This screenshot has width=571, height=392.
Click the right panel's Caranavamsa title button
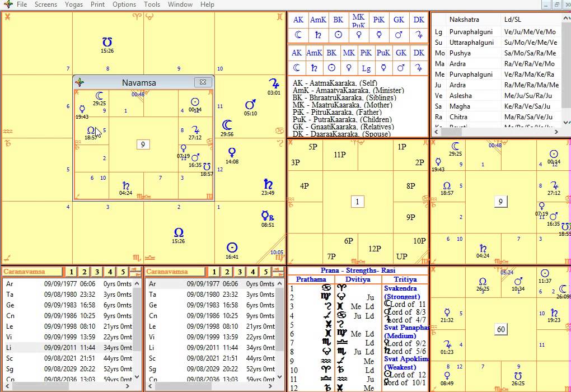(x=175, y=272)
